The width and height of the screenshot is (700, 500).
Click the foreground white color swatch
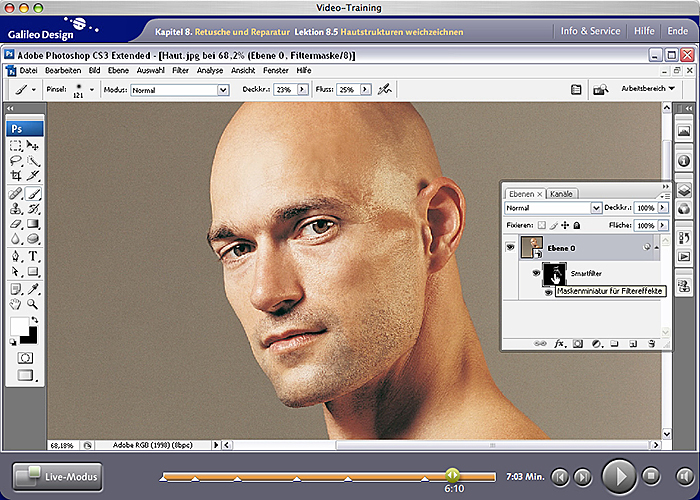pos(18,327)
